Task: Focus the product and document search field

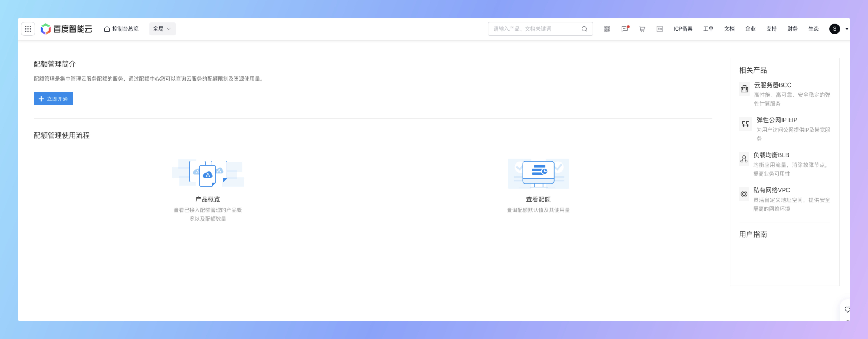Action: [540, 29]
